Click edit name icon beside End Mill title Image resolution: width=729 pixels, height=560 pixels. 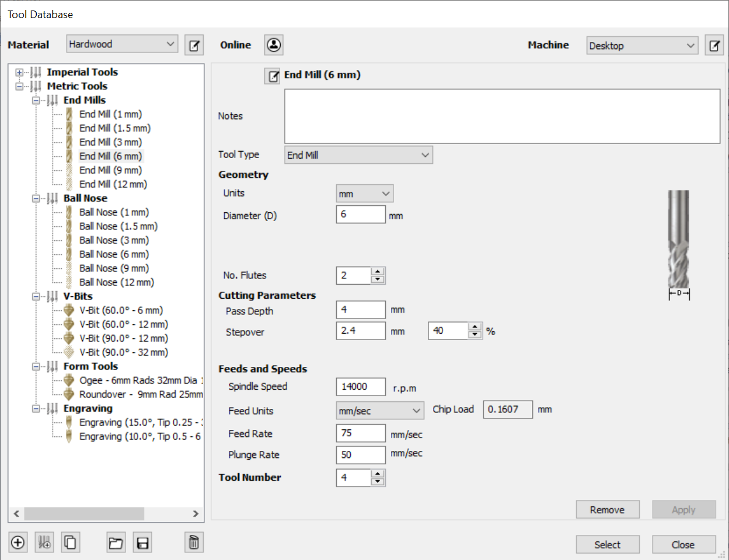(273, 76)
